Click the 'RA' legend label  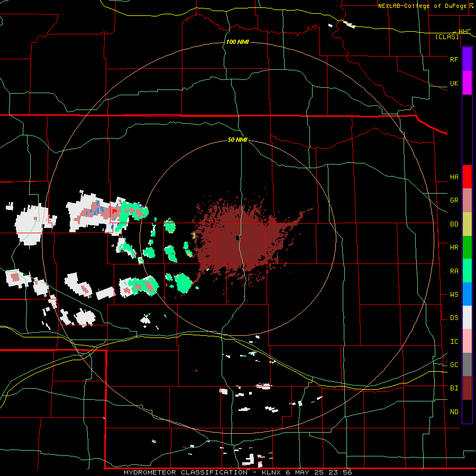454,271
